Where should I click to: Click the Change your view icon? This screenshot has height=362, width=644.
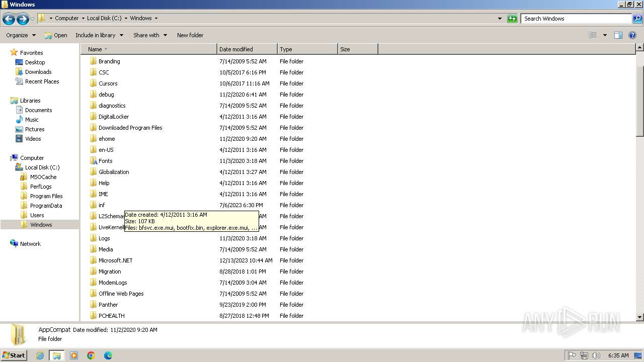tap(593, 35)
